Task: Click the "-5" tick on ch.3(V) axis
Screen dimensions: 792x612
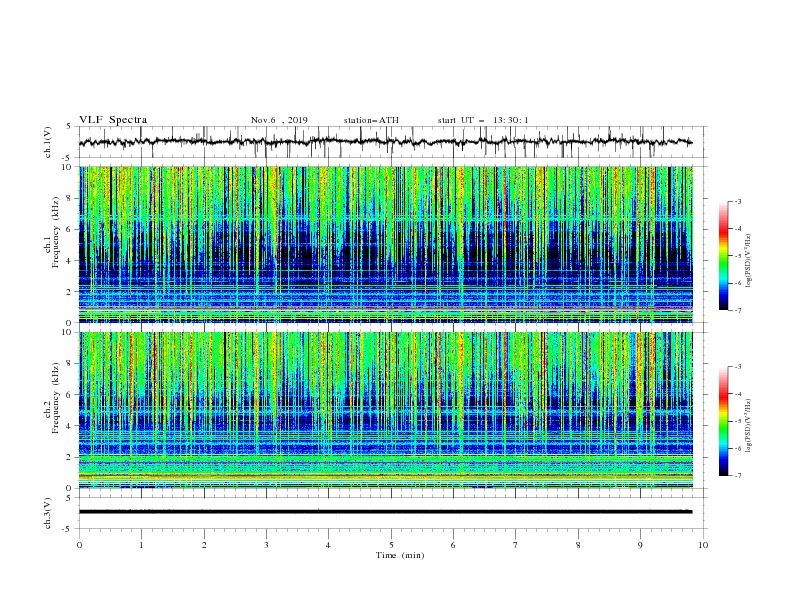Action: pyautogui.click(x=68, y=529)
